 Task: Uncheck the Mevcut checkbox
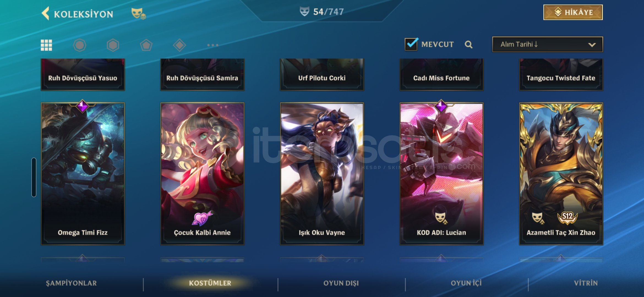point(411,44)
